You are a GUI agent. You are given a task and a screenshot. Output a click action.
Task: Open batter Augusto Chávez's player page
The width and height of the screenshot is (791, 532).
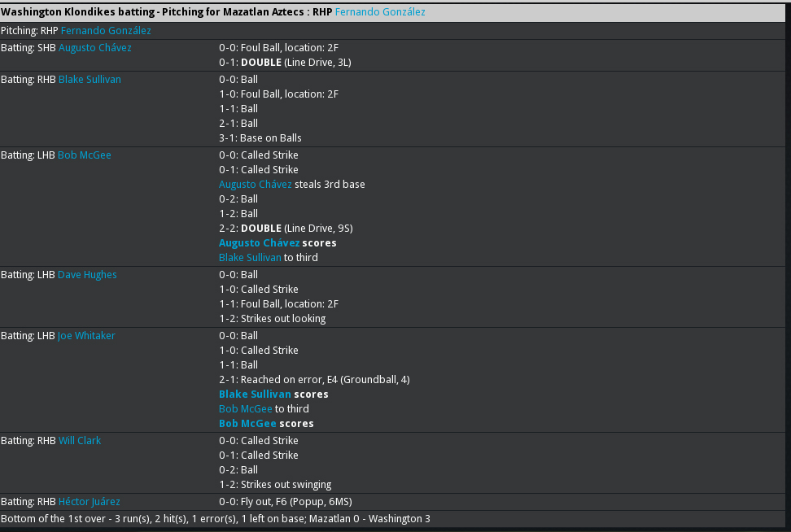pyautogui.click(x=94, y=48)
